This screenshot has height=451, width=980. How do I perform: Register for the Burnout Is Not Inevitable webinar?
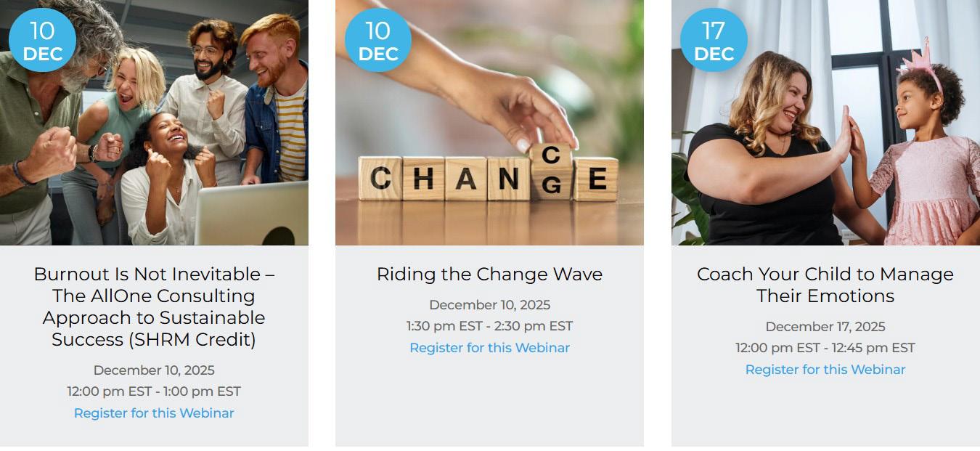tap(154, 413)
